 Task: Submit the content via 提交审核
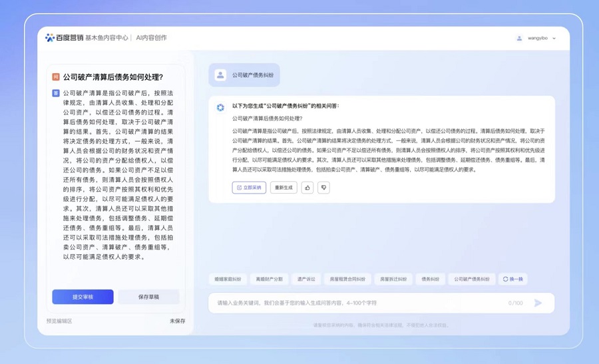pos(83,297)
